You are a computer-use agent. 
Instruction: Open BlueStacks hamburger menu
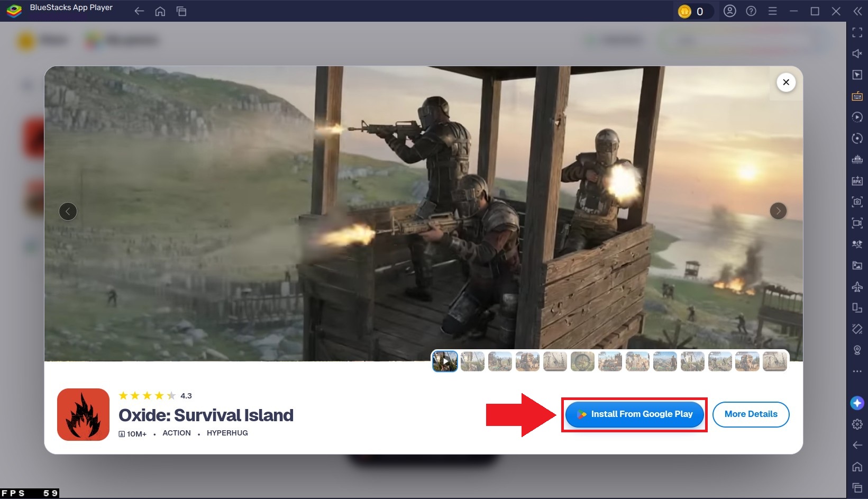(772, 11)
